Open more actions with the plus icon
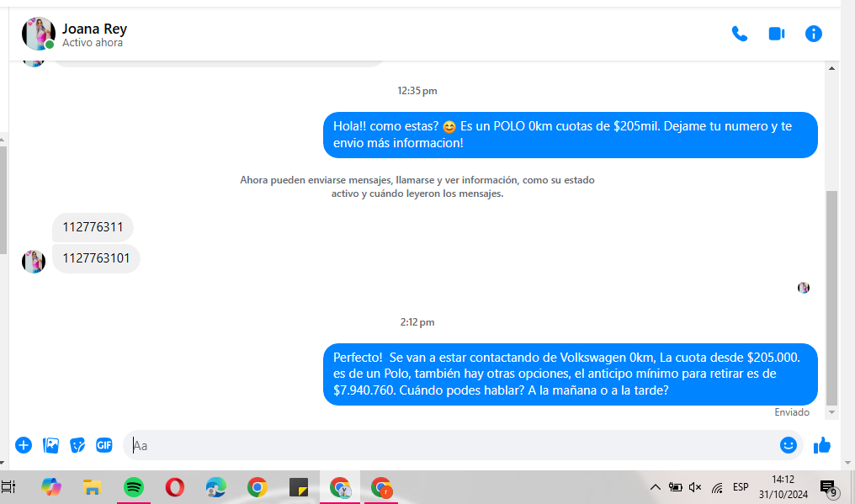This screenshot has width=855, height=504. pos(24,445)
